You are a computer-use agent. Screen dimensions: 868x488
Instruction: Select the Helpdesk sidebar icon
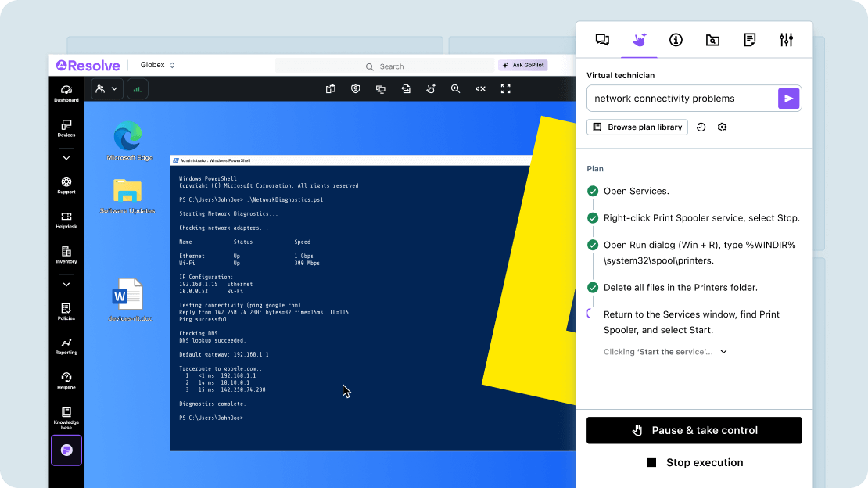(66, 221)
